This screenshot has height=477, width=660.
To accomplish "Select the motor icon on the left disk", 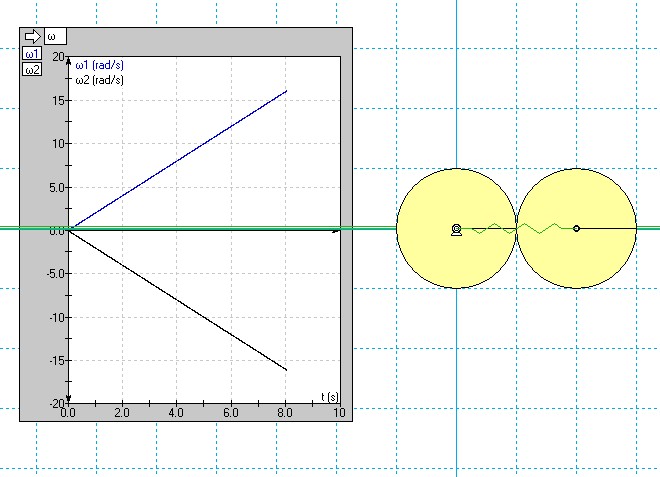I will click(x=456, y=229).
